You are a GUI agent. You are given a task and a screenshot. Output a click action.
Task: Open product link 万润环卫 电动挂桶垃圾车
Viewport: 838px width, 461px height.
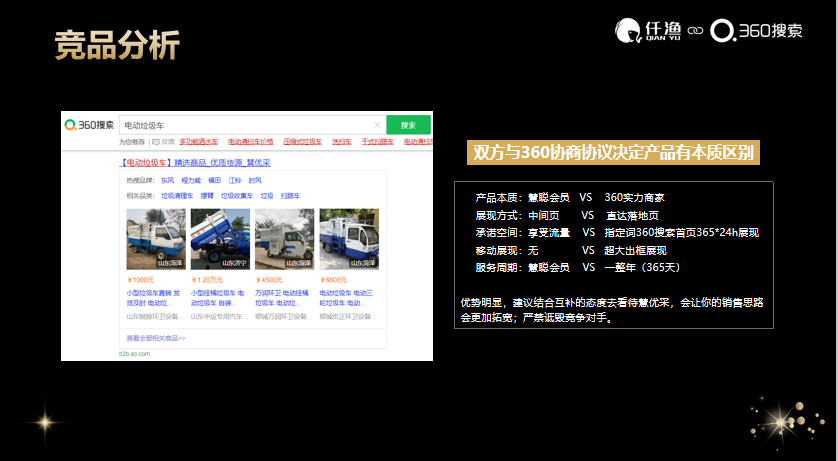coord(282,298)
